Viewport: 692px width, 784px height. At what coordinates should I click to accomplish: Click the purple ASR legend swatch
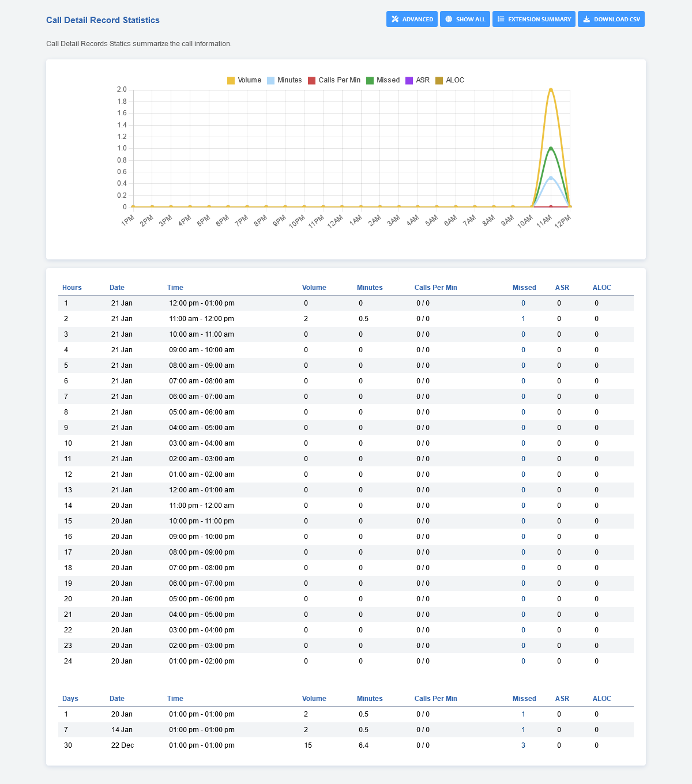point(409,80)
